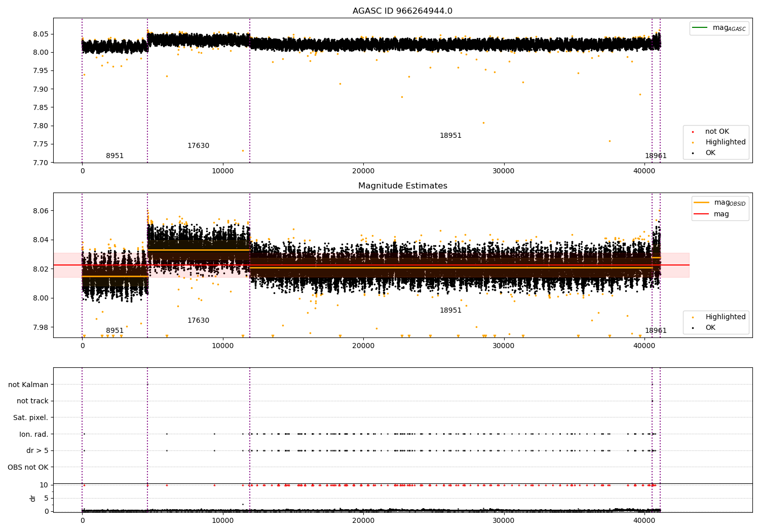Image resolution: width=760 pixels, height=532 pixels.
Task: Click 'Highlighted' legend entry in top plot
Action: click(x=725, y=142)
